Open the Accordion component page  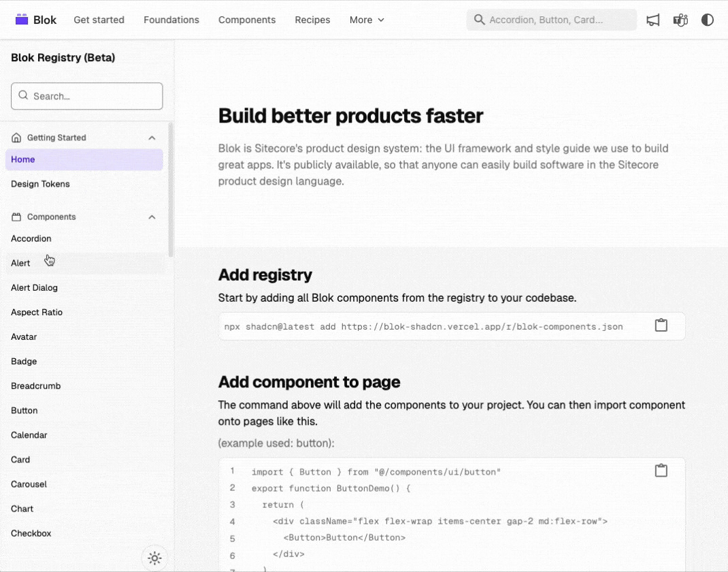point(31,238)
